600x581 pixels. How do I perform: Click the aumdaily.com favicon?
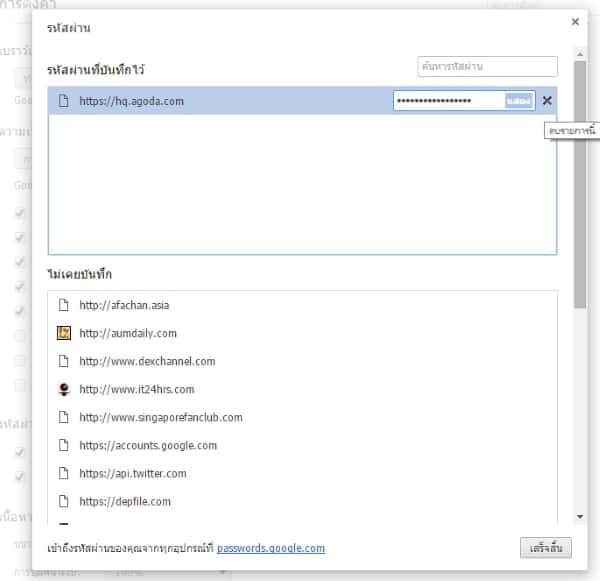pos(63,333)
